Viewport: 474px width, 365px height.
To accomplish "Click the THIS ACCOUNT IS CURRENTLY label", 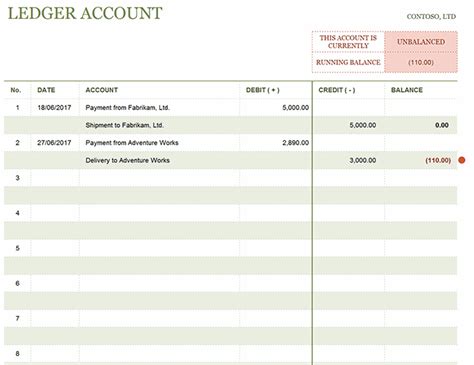I will [x=348, y=42].
